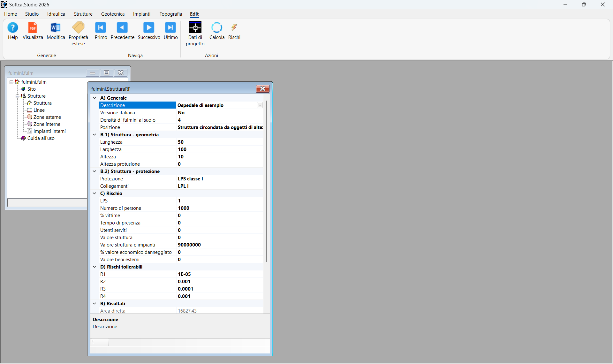Switch to Idraulica tab
This screenshot has width=613, height=364.
click(x=56, y=14)
